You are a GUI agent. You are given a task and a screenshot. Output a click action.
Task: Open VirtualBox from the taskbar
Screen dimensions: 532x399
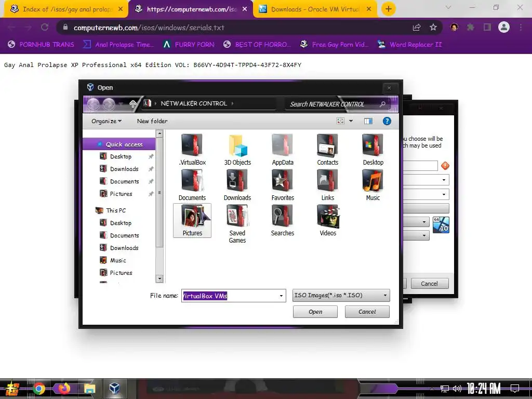click(x=114, y=388)
